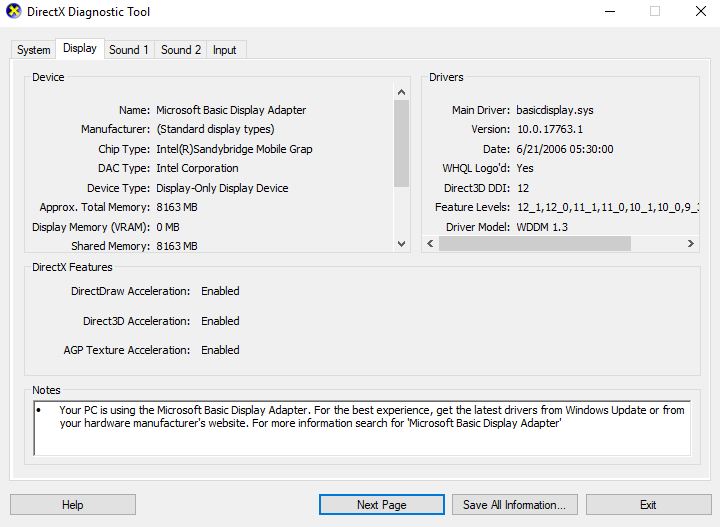
Task: Click Drivers panel scroll left arrow
Action: [430, 243]
